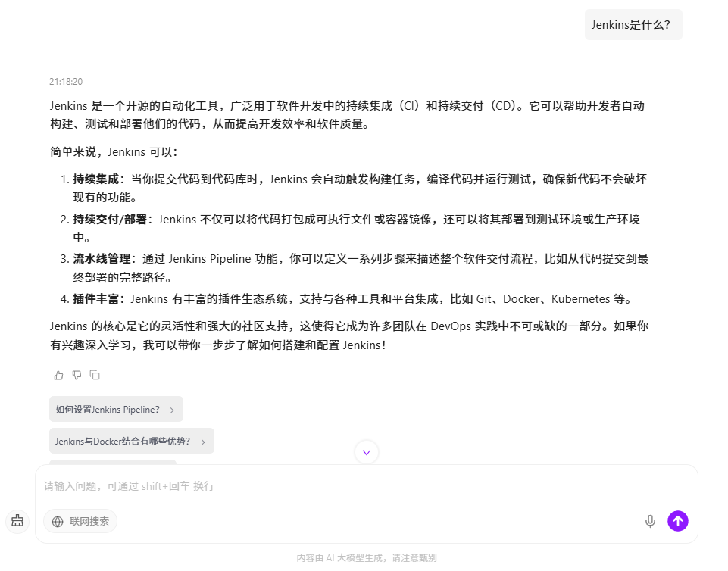The image size is (728, 571).
Task: Click the broom clear-conversation icon
Action: click(17, 521)
